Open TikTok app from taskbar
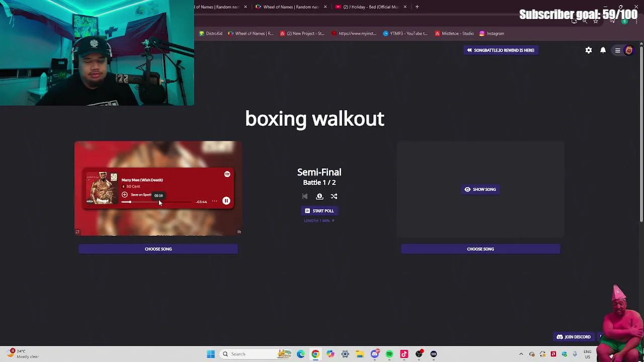 tap(404, 354)
